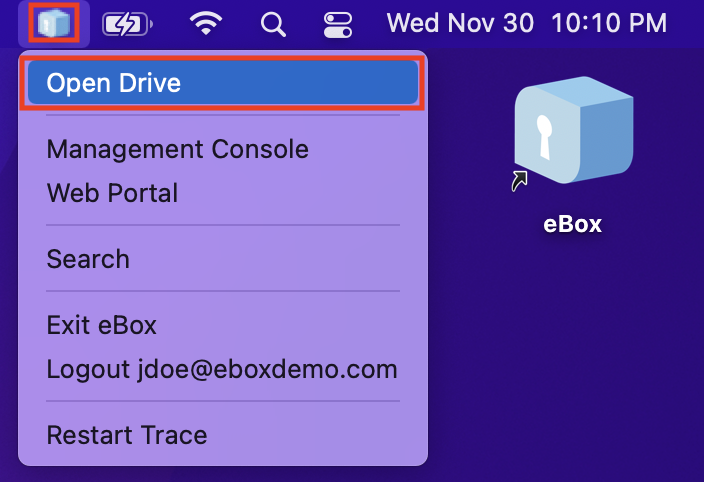Select Search in the eBox menu

point(88,259)
